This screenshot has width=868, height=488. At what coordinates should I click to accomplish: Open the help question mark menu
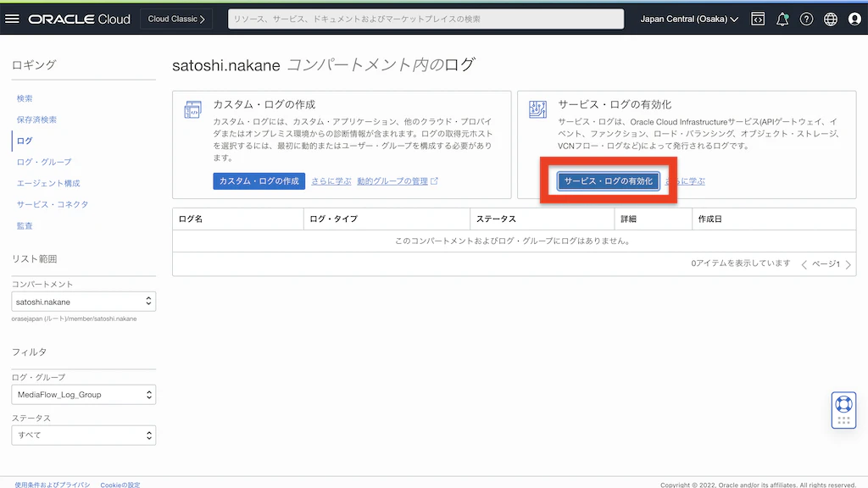tap(807, 19)
